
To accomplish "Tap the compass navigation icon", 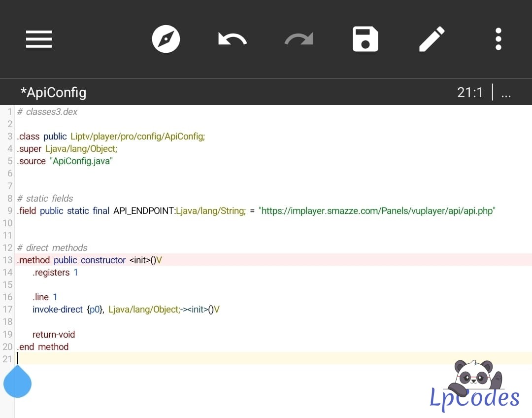I will pos(166,39).
